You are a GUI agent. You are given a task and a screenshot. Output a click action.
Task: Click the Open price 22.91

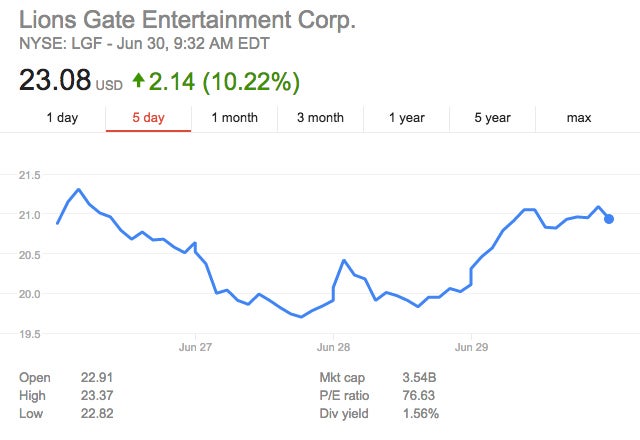98,377
